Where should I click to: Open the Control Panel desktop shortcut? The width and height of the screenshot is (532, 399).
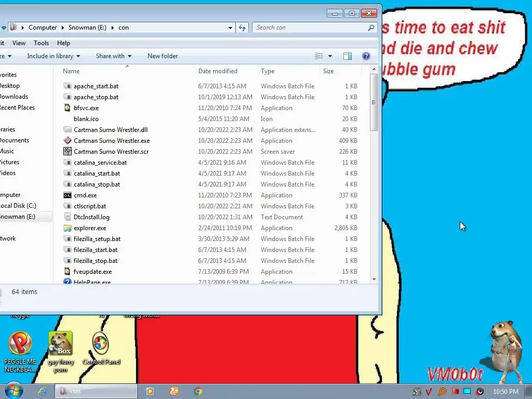pyautogui.click(x=101, y=349)
